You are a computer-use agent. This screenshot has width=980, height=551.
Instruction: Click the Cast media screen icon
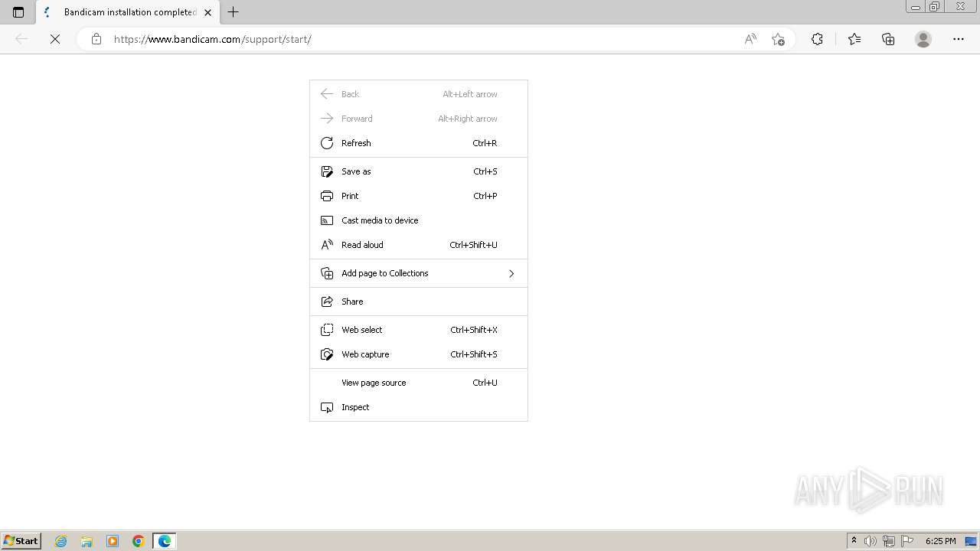click(327, 220)
